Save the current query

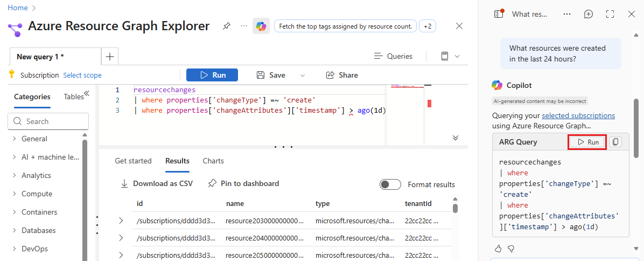tap(271, 75)
